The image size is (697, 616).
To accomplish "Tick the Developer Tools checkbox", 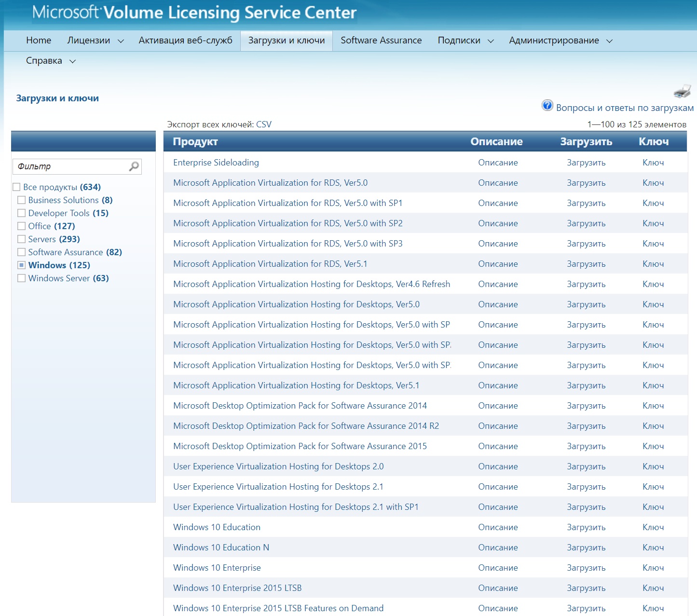I will click(x=22, y=213).
